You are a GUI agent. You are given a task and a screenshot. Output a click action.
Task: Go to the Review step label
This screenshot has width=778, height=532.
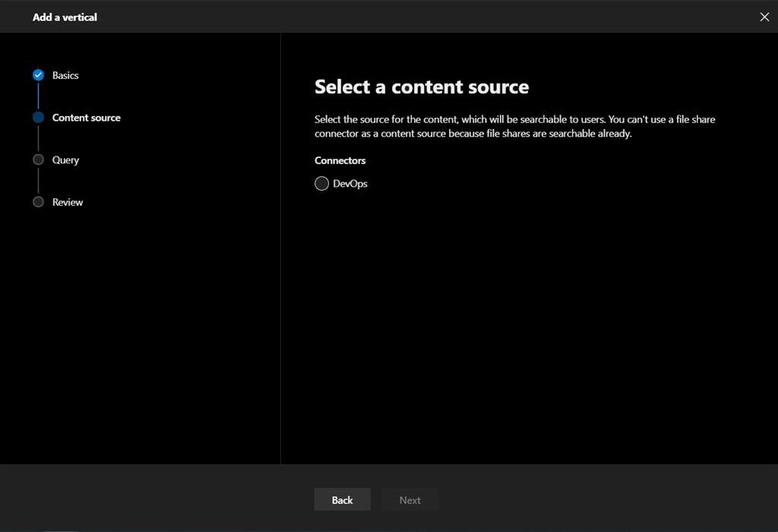[68, 201]
